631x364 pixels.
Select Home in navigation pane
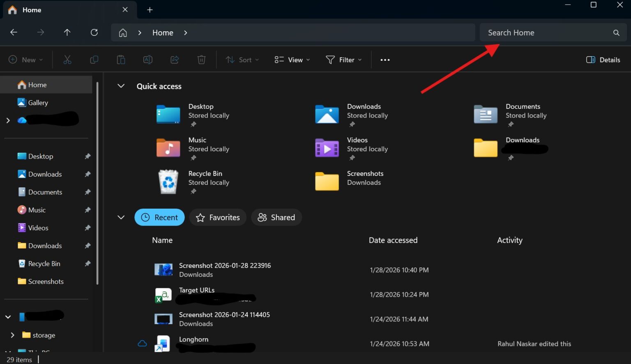[46, 85]
